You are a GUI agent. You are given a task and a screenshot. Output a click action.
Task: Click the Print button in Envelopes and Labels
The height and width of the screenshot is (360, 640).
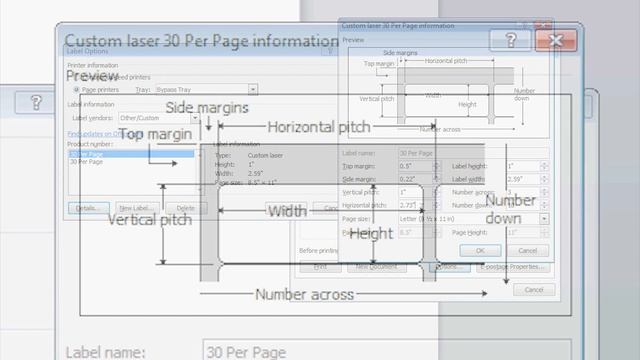click(x=320, y=267)
